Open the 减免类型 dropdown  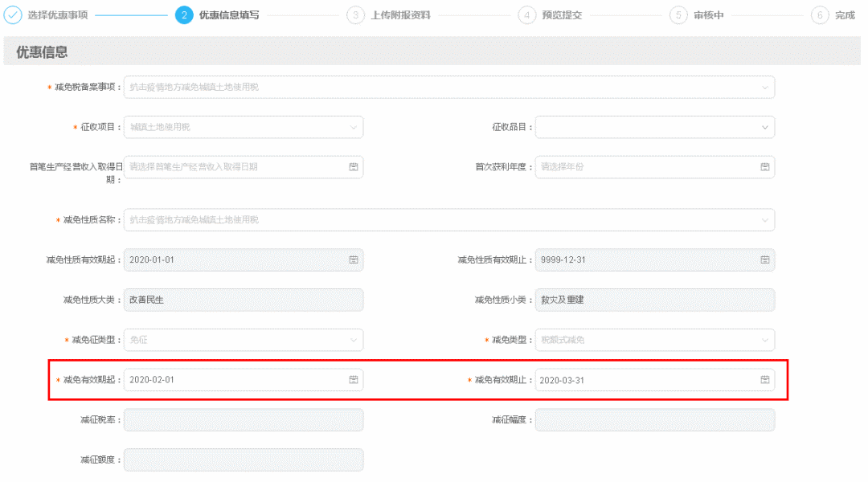click(x=764, y=340)
